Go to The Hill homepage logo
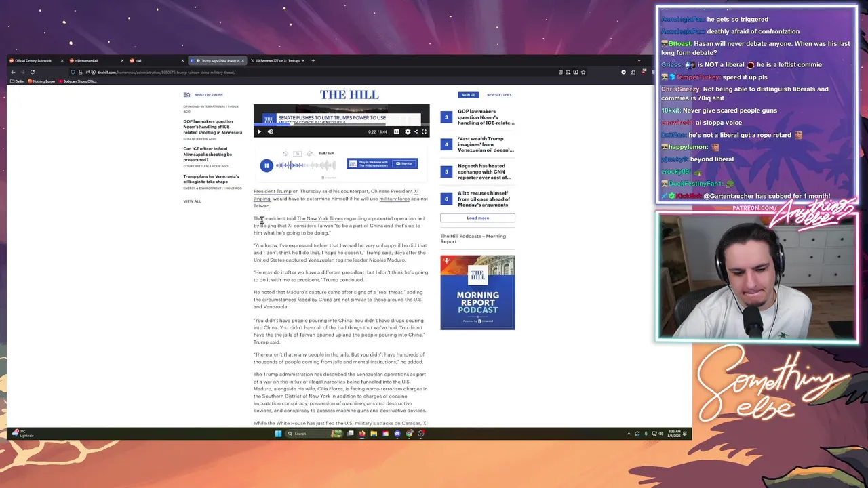 pyautogui.click(x=349, y=94)
